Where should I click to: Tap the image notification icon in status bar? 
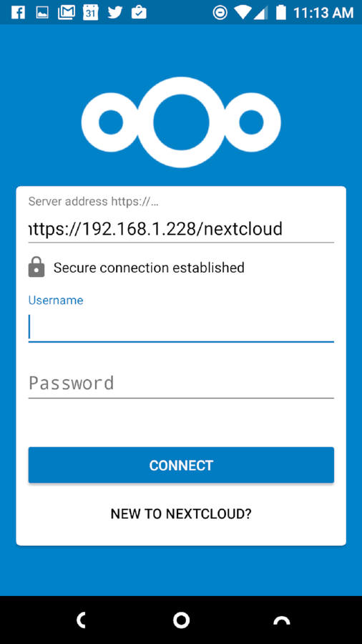click(41, 12)
